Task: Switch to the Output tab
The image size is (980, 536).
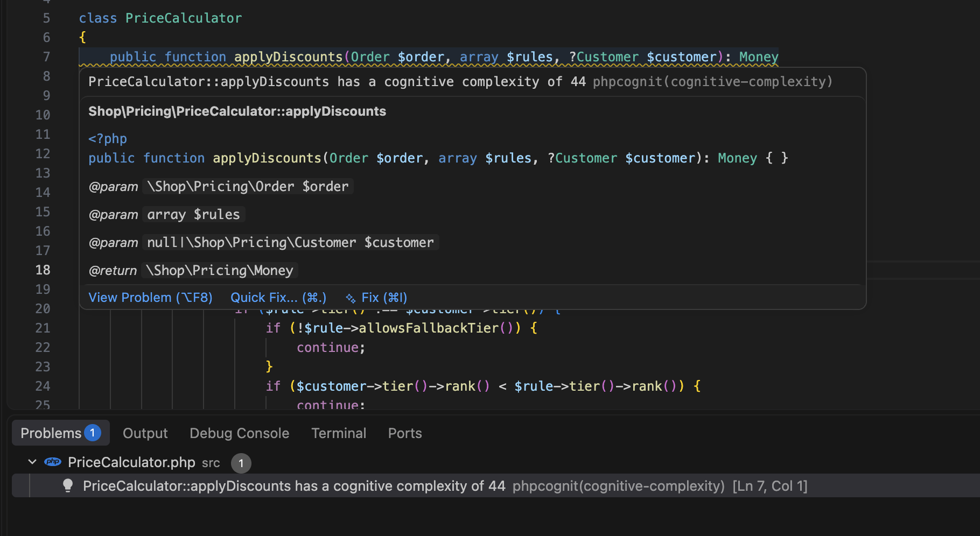Action: [145, 433]
